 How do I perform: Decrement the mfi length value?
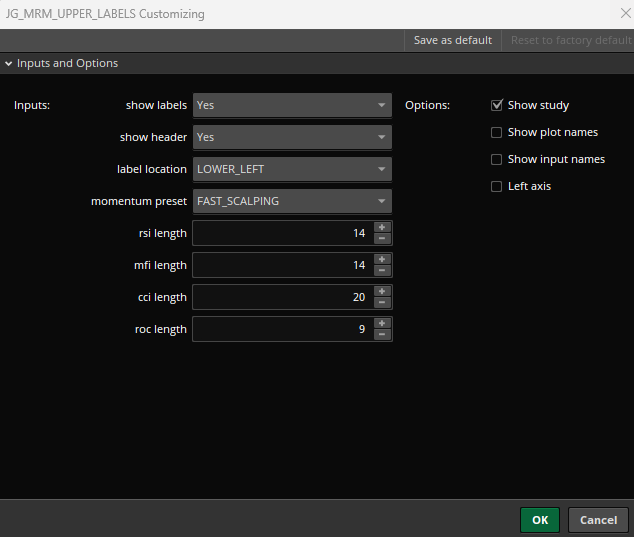(x=381, y=271)
